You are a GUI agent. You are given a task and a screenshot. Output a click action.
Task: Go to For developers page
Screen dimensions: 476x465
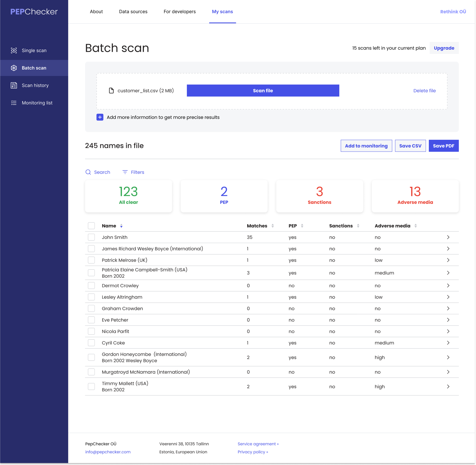click(180, 11)
